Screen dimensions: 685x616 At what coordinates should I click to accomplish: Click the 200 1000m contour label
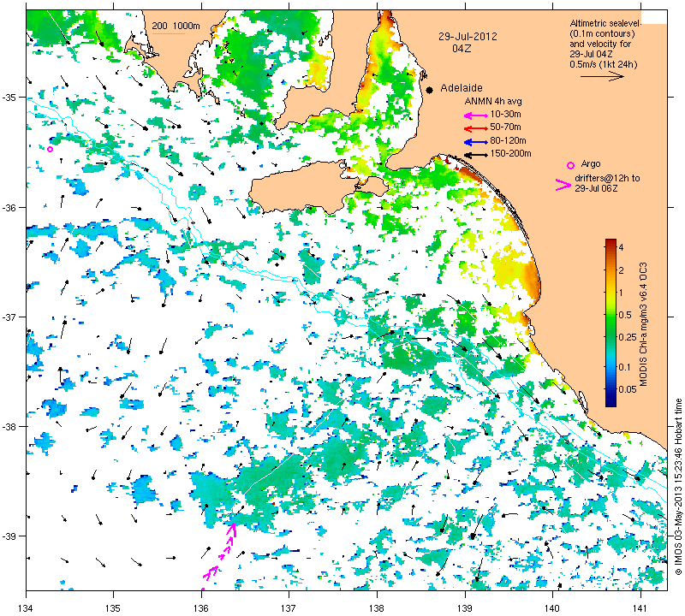[176, 27]
